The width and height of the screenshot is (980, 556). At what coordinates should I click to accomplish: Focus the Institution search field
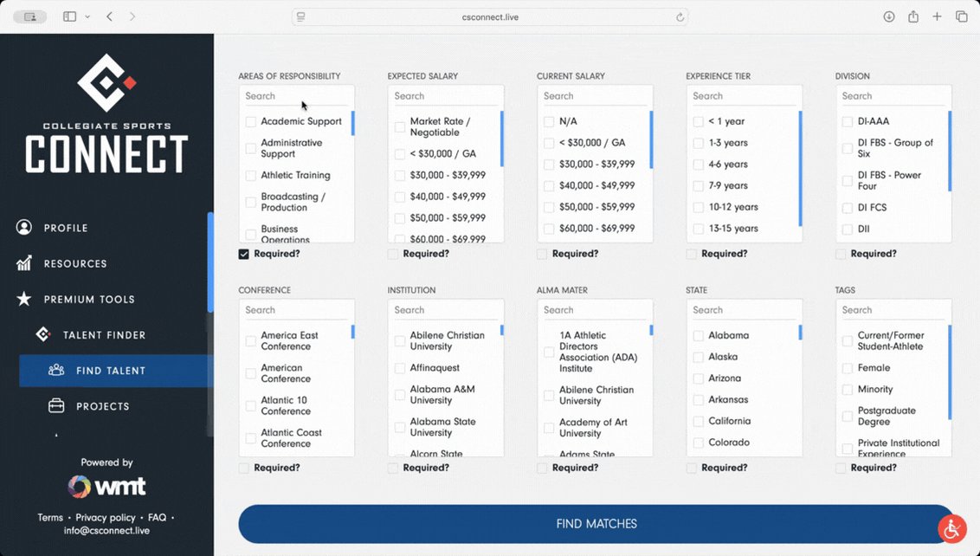tap(446, 310)
